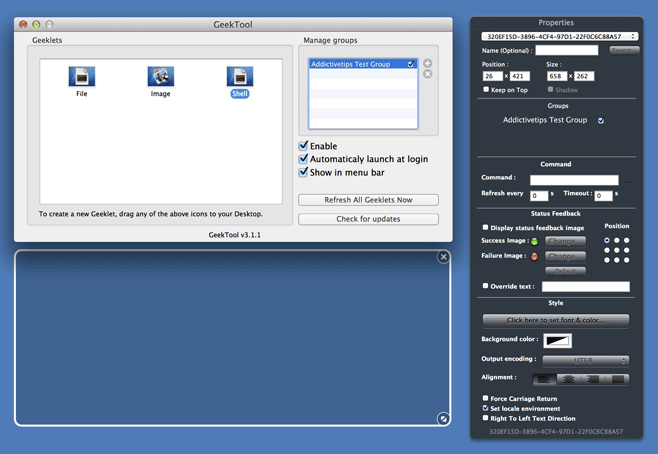Set alignment to center
658x454 pixels.
coord(569,379)
